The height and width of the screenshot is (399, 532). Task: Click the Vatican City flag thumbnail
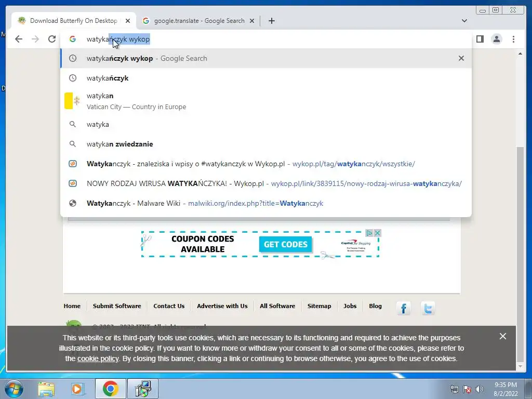73,101
